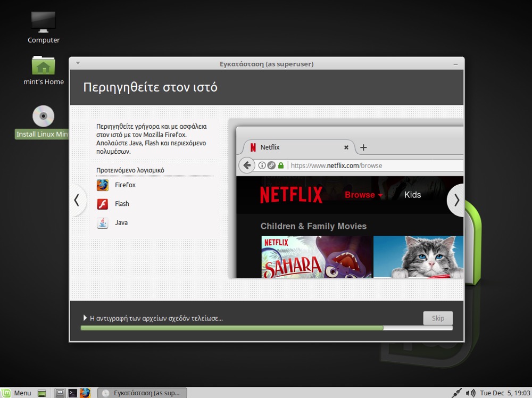Launch Firefox from the taskbar panel

(x=85, y=393)
